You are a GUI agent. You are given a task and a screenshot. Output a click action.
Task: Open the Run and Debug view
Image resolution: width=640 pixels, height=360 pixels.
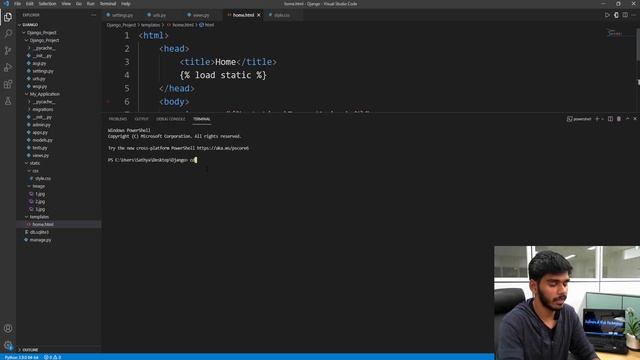click(x=8, y=67)
